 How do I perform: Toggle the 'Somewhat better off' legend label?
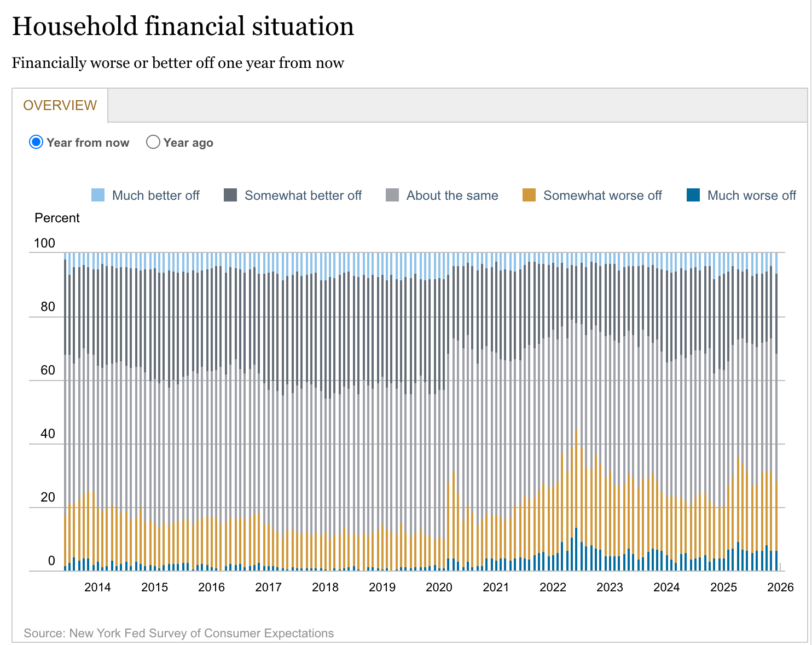tap(303, 195)
